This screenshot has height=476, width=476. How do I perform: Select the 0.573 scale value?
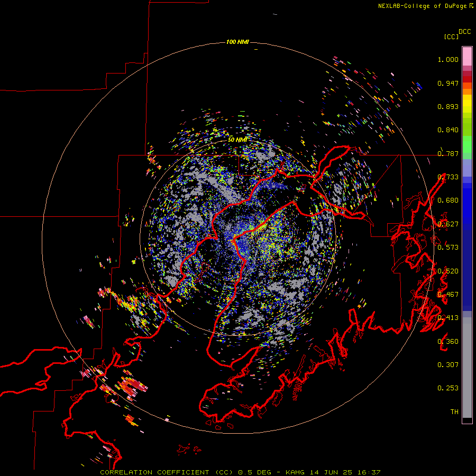point(448,248)
